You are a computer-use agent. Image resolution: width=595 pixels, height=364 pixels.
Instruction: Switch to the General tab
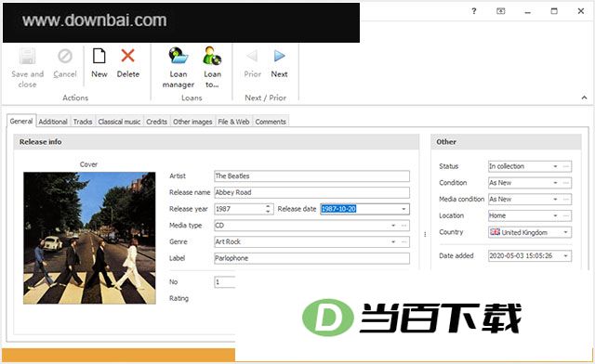point(21,121)
